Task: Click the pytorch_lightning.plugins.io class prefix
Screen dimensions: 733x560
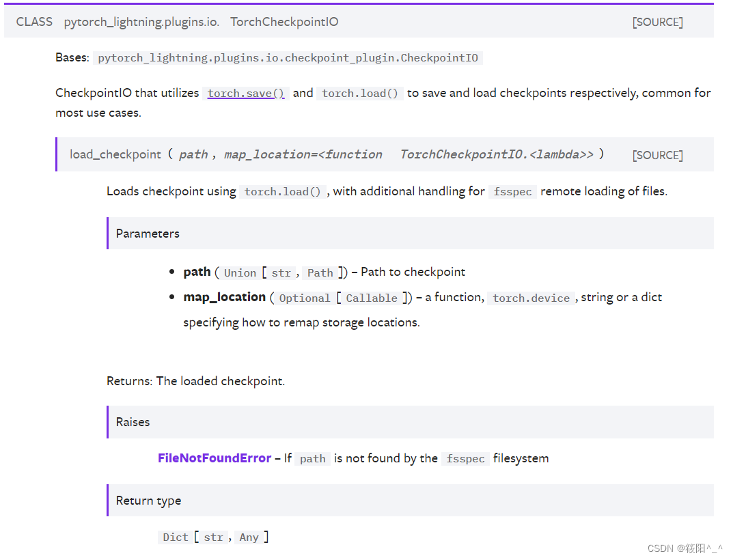Action: [141, 22]
